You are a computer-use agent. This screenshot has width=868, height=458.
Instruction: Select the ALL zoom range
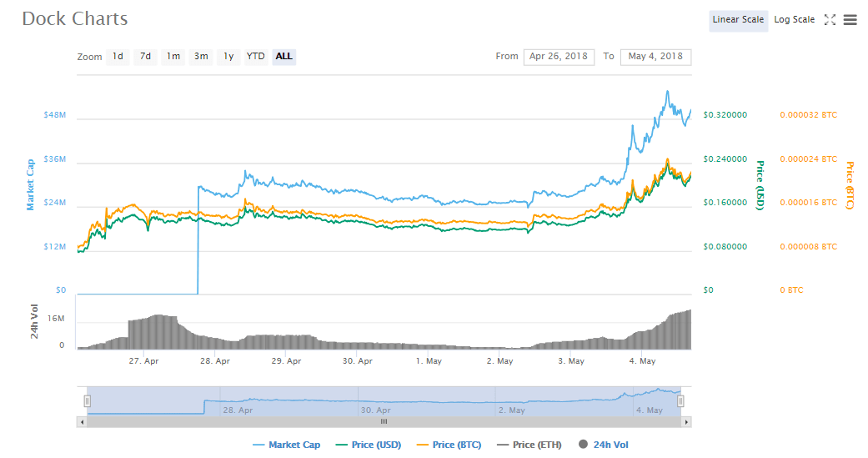(x=284, y=57)
